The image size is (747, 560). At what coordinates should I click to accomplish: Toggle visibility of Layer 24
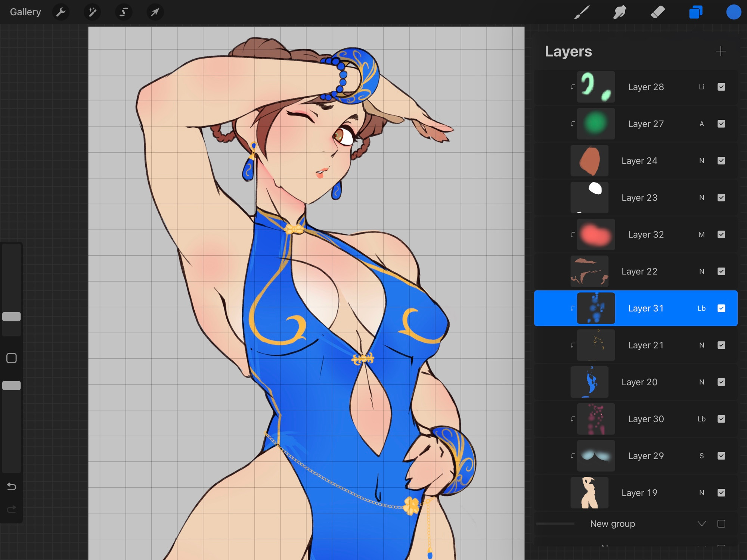[x=721, y=161]
